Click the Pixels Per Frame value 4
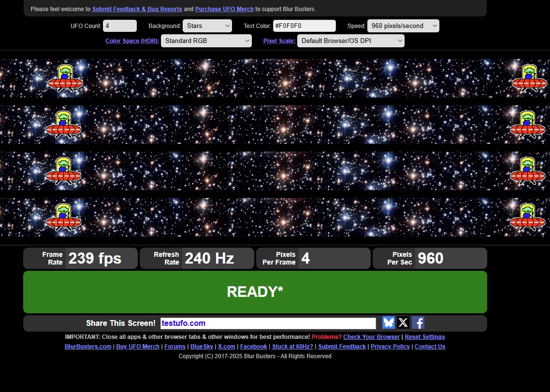550x392 pixels. click(305, 259)
